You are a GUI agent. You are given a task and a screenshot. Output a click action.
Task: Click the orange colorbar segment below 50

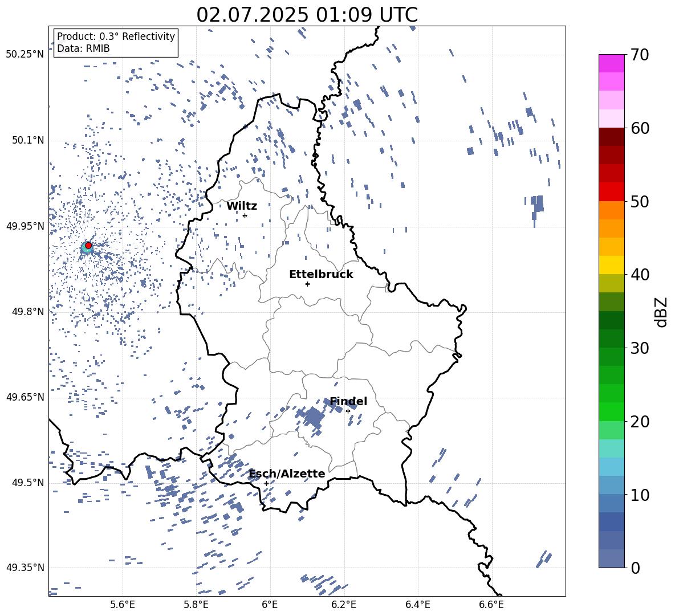tap(611, 210)
